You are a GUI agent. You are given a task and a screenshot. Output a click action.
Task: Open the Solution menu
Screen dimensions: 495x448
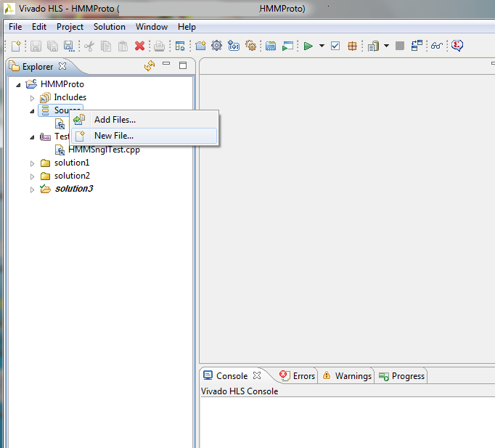(109, 27)
